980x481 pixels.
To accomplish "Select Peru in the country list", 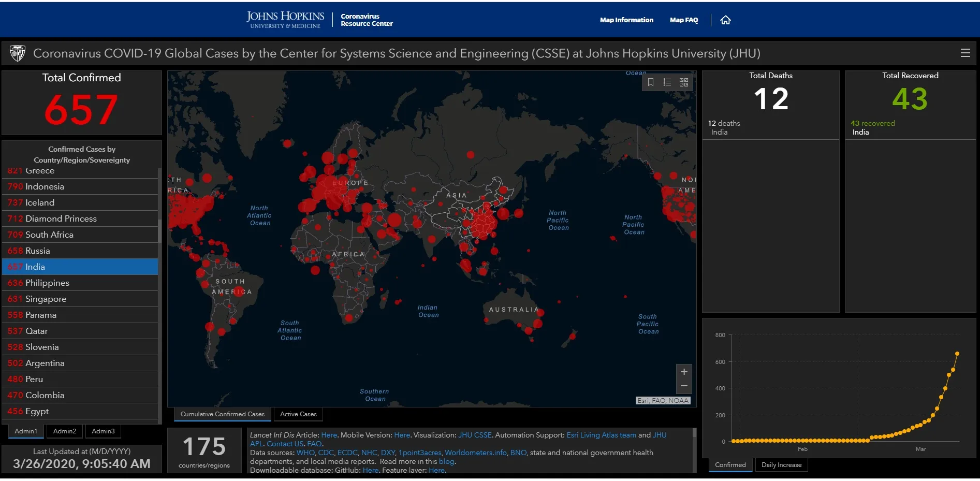I will coord(80,379).
